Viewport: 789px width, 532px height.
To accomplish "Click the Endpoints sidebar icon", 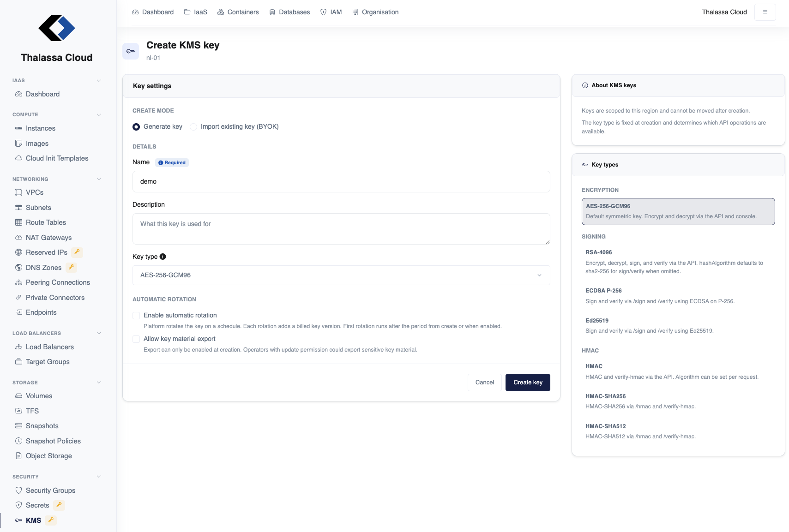I will (18, 312).
